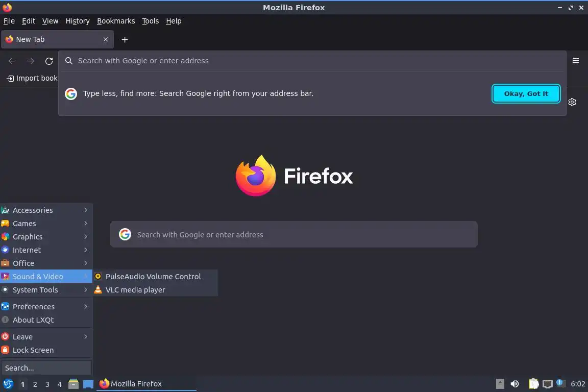Expand the Leave submenu arrow

pyautogui.click(x=86, y=336)
